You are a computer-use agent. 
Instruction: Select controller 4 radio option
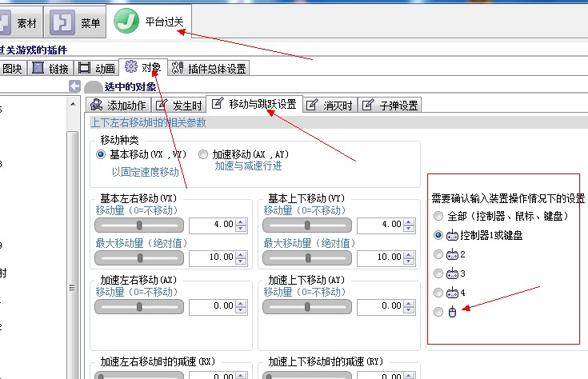438,293
